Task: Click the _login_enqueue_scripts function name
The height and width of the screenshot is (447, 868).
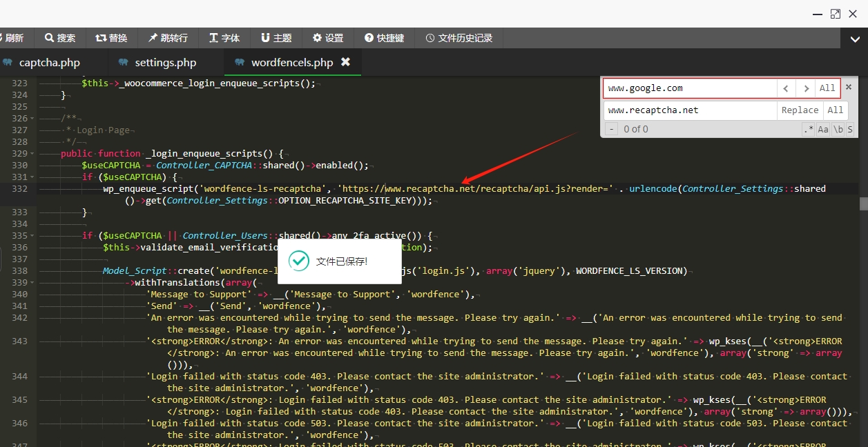Action: [x=204, y=154]
